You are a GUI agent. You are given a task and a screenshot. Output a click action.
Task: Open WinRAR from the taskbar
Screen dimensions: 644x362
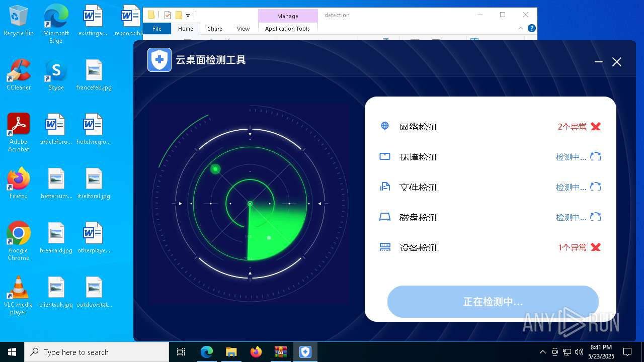(280, 352)
